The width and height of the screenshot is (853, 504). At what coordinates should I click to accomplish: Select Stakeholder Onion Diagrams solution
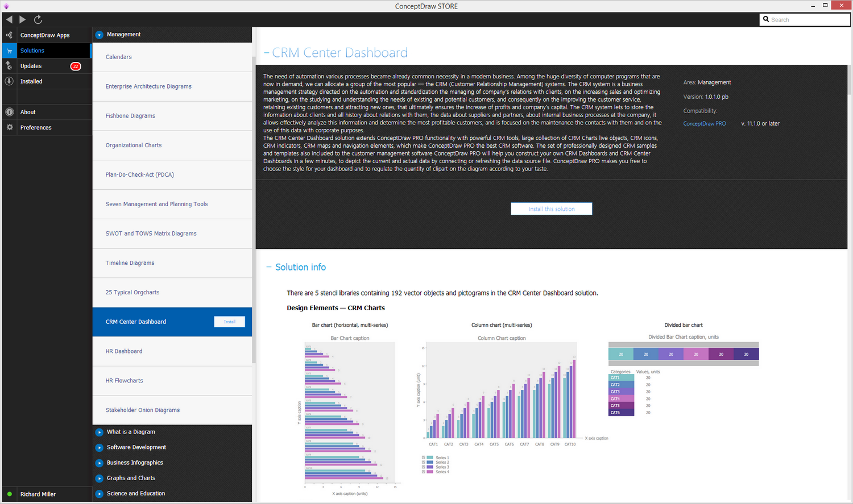click(172, 410)
